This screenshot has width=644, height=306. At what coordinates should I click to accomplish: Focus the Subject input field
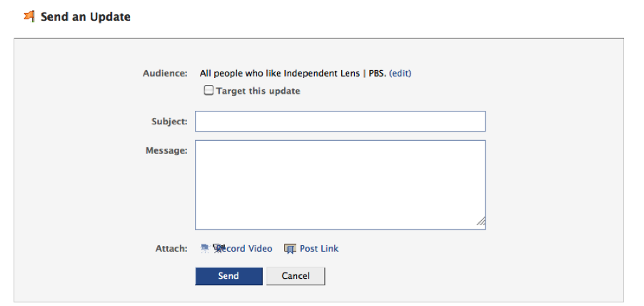(x=340, y=122)
